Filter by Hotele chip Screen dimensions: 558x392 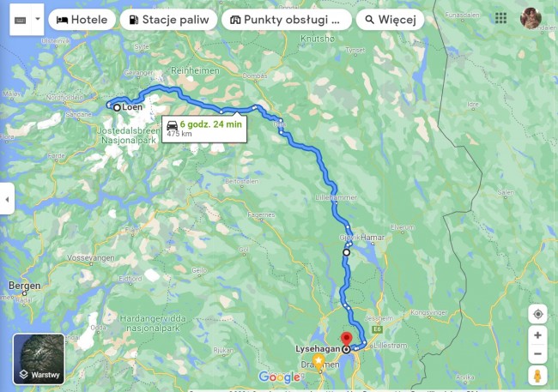(82, 20)
